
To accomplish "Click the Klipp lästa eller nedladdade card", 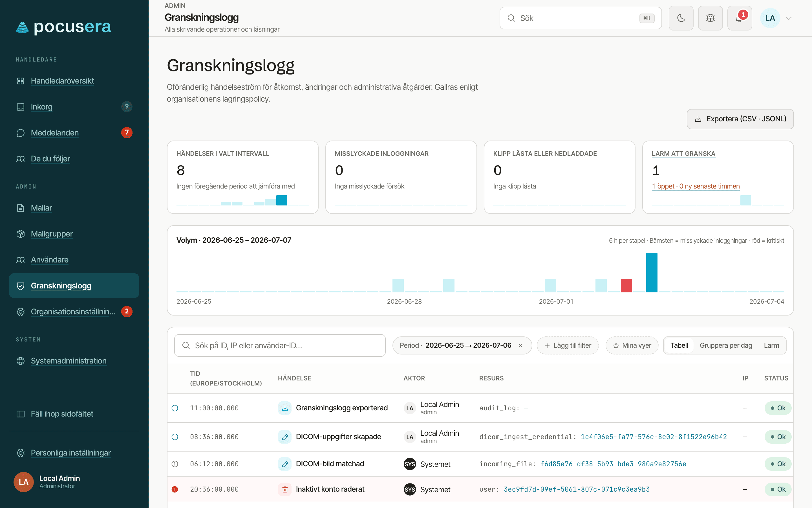I will tap(559, 177).
